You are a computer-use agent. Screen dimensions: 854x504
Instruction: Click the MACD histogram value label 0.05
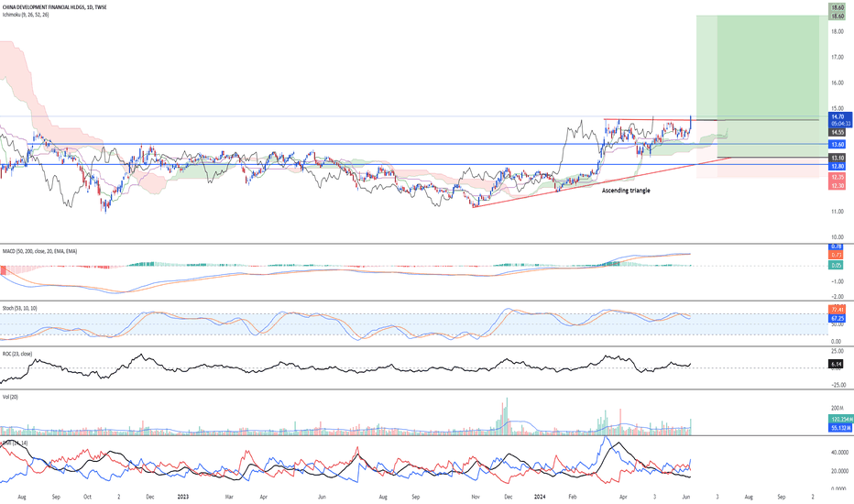click(838, 266)
